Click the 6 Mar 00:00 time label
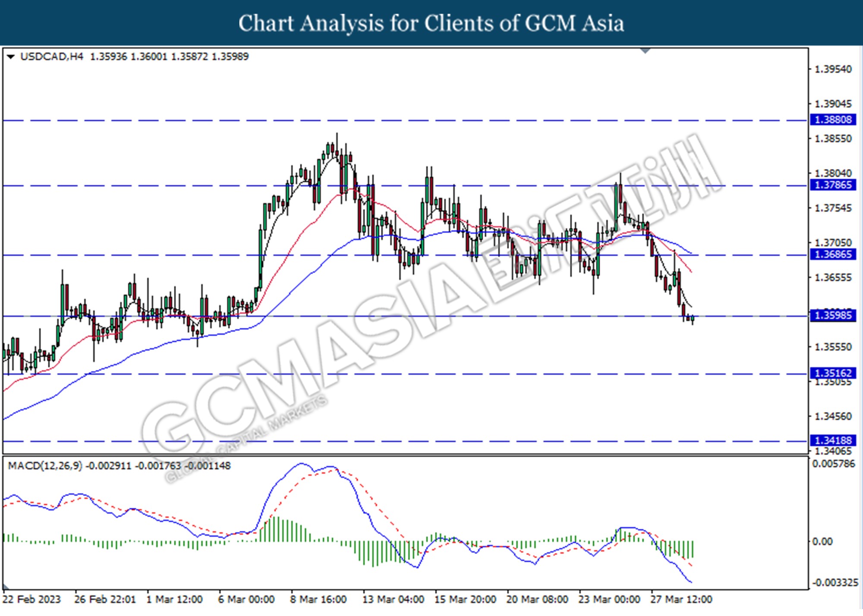Screen dimensions: 863x616 (246, 600)
